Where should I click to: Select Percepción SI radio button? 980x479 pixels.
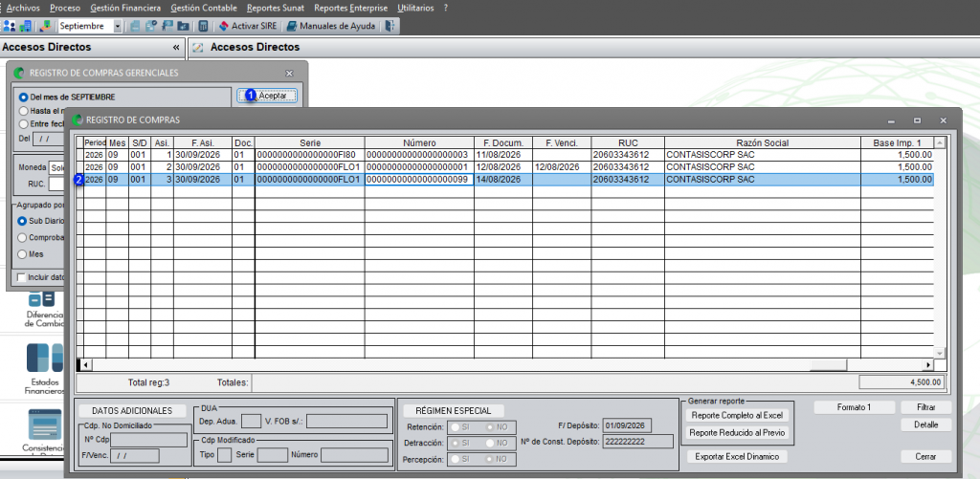tap(455, 459)
